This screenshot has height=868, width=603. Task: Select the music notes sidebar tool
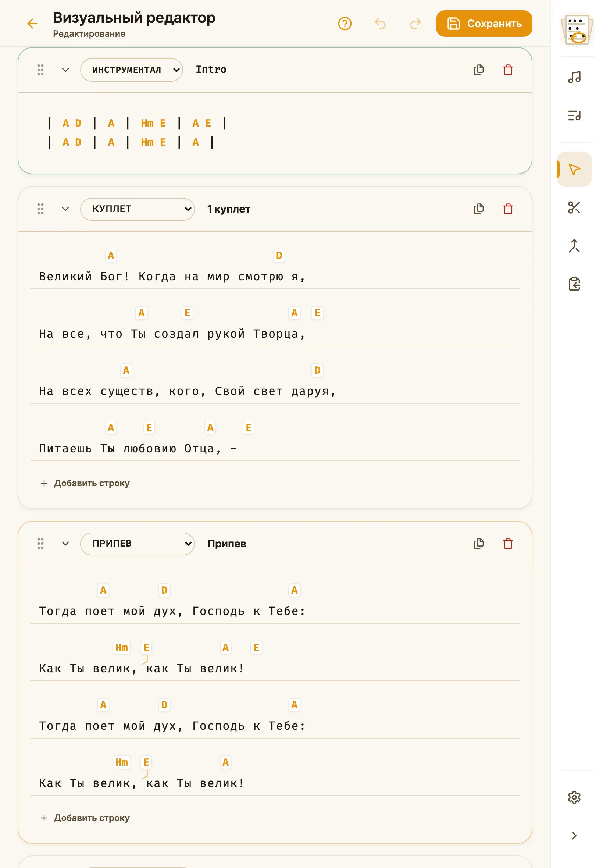574,78
